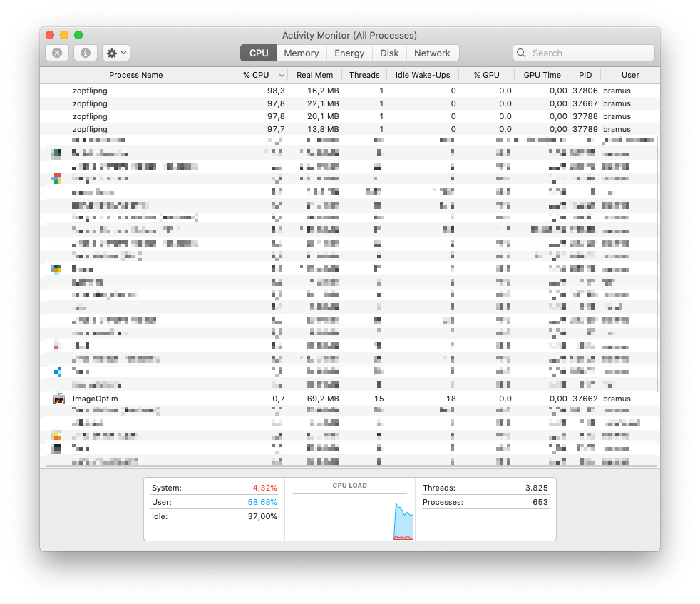Switch to the CPU tab

pyautogui.click(x=259, y=53)
